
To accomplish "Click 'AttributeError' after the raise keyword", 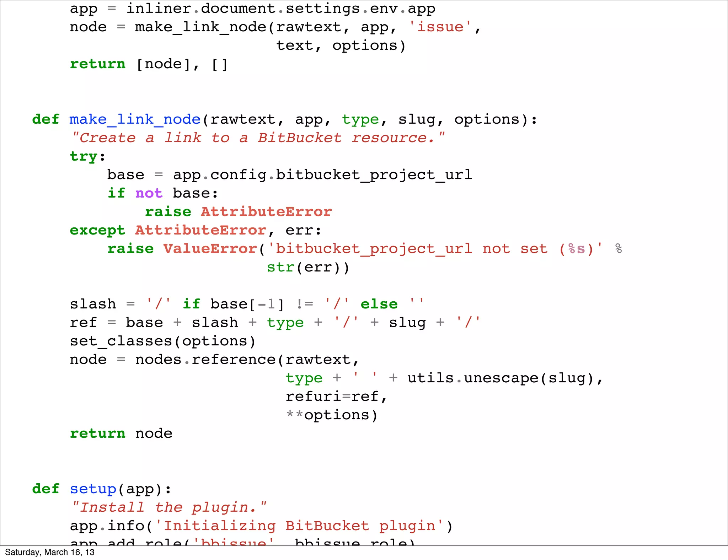I will pos(267,212).
